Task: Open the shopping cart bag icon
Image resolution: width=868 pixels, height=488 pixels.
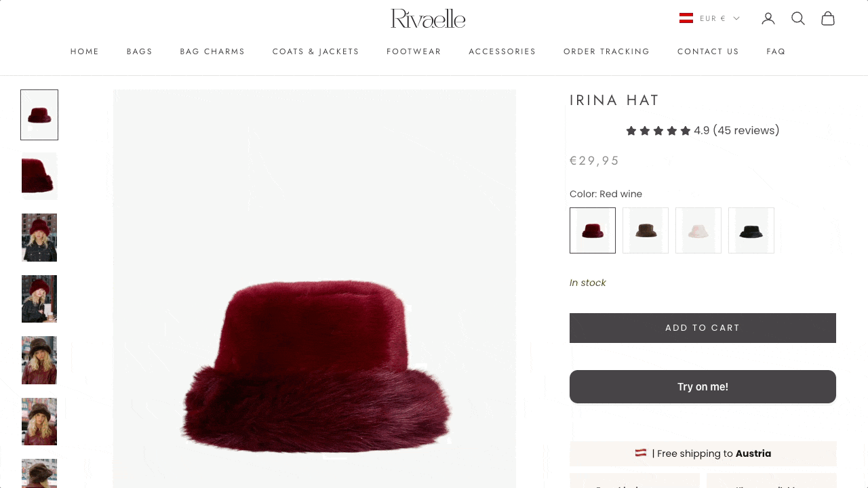Action: click(x=827, y=18)
